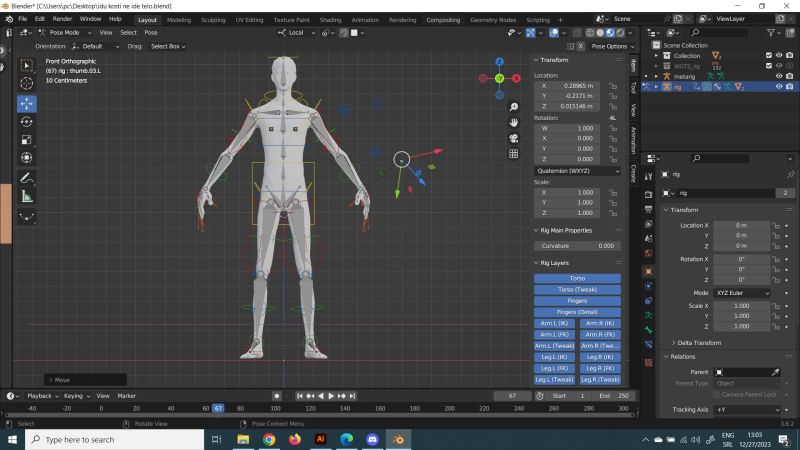Click the parent eyedropper icon

click(776, 372)
